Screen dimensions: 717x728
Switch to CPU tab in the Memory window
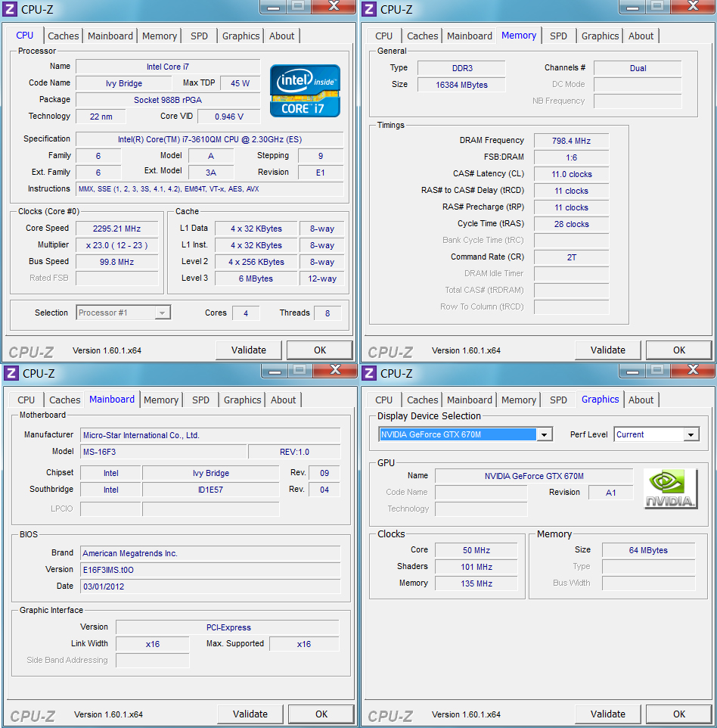[x=383, y=36]
